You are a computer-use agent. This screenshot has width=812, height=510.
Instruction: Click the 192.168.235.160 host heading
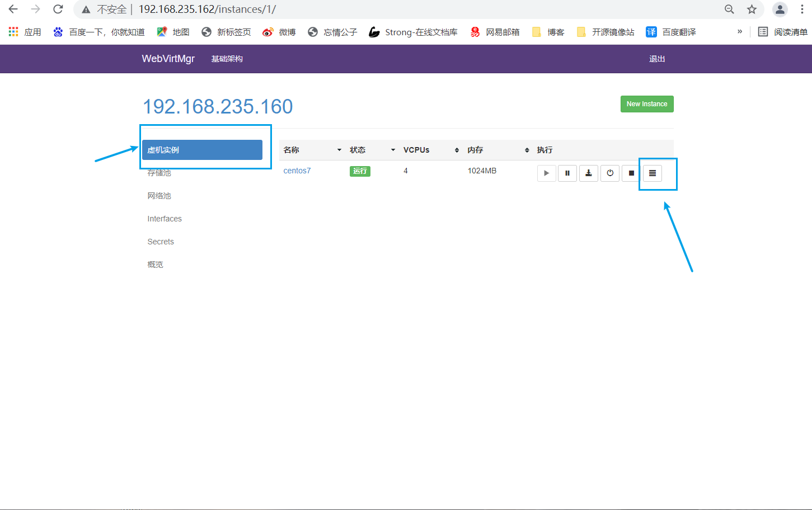(x=218, y=106)
